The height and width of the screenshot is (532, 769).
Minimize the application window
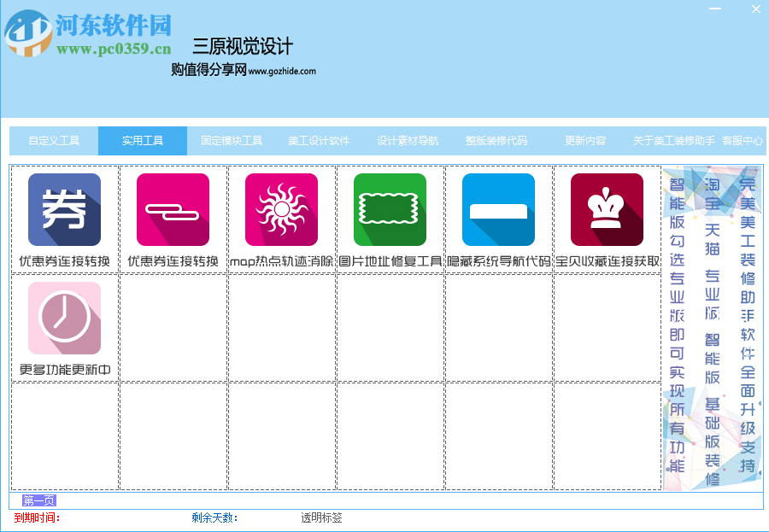point(715,9)
